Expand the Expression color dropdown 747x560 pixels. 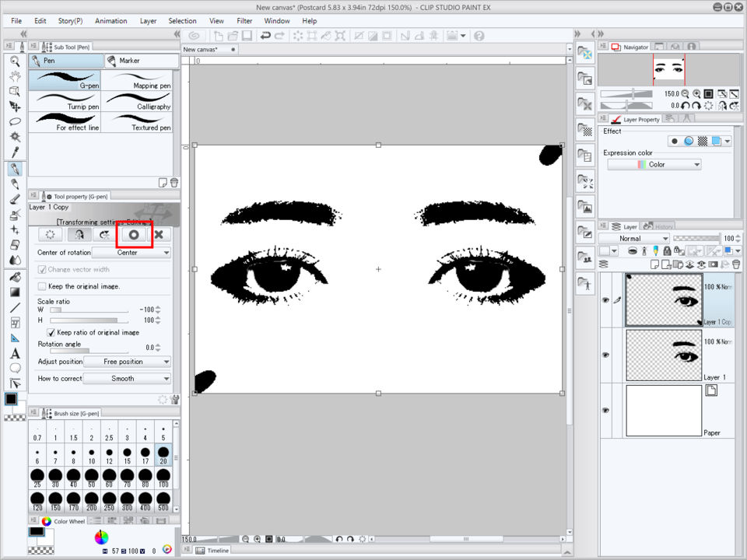(654, 165)
